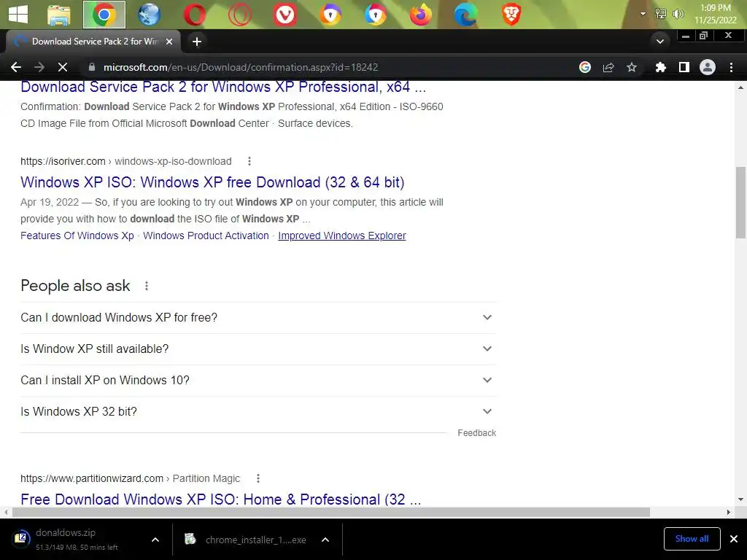Open options for the isoriver.com result
747x560 pixels.
tap(249, 161)
